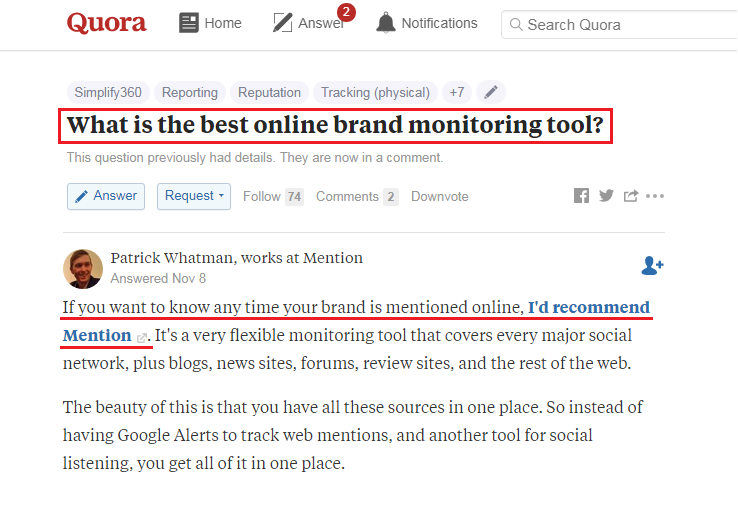Viewport: 738px width, 507px height.
Task: Open the three-dot more options menu
Action: (655, 196)
